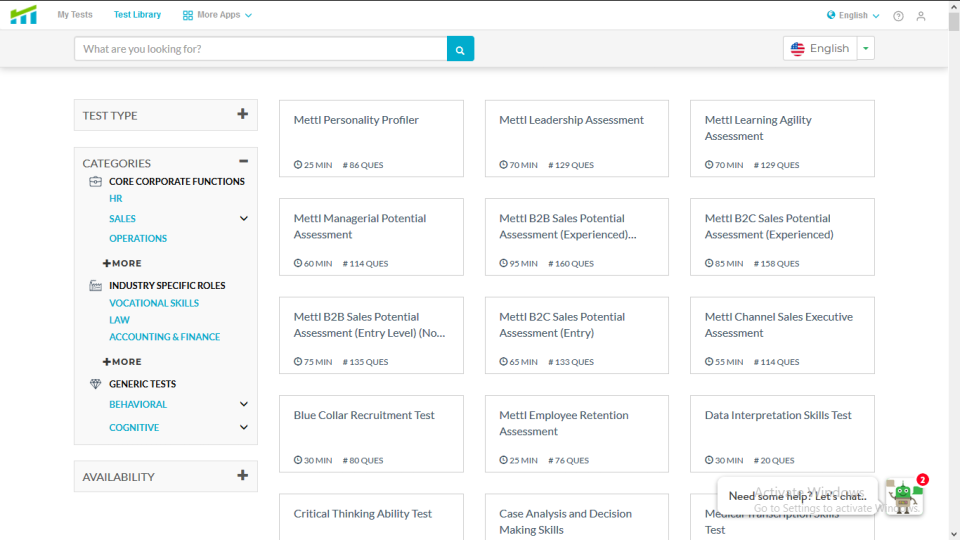Click the search input field

pos(260,49)
